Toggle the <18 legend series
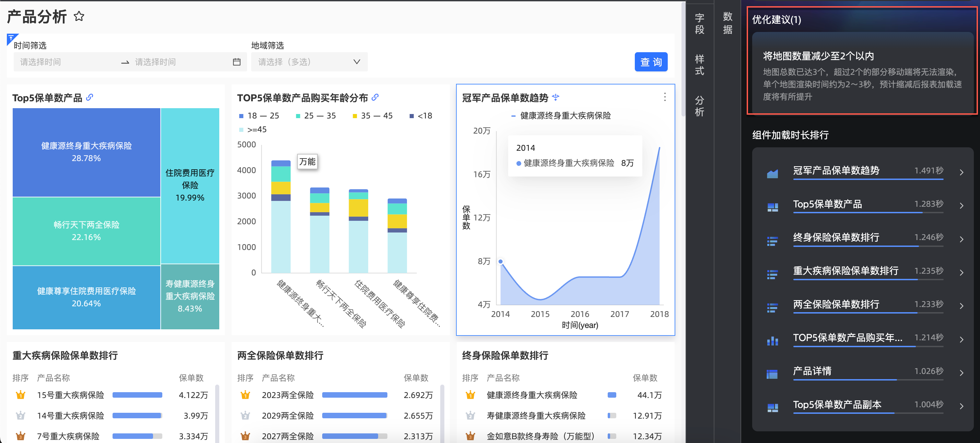980x443 pixels. coord(421,116)
